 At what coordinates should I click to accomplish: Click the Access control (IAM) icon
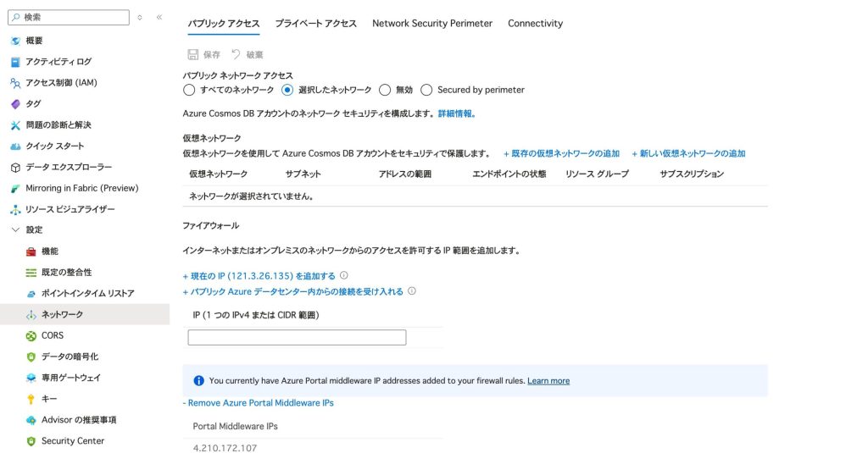(x=15, y=83)
